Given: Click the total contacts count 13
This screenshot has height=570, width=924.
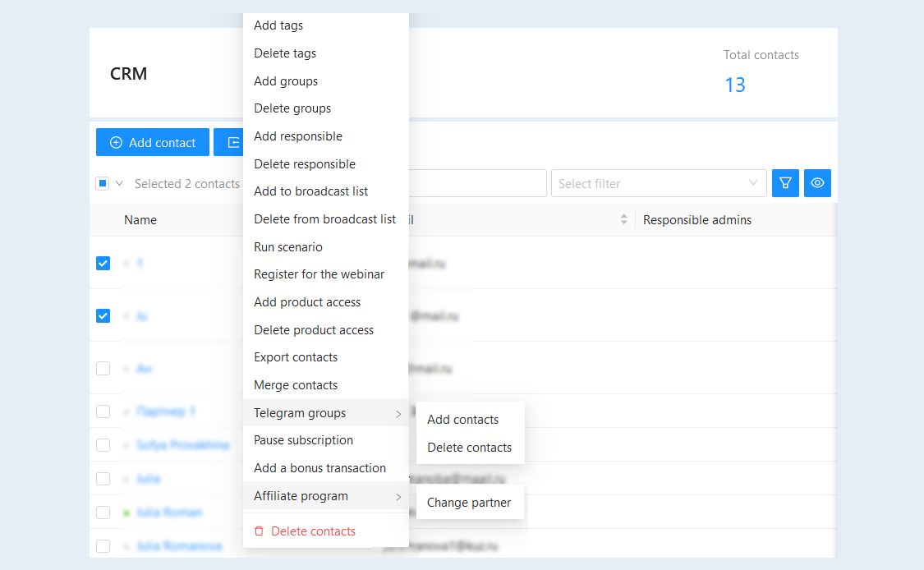Looking at the screenshot, I should pyautogui.click(x=735, y=85).
